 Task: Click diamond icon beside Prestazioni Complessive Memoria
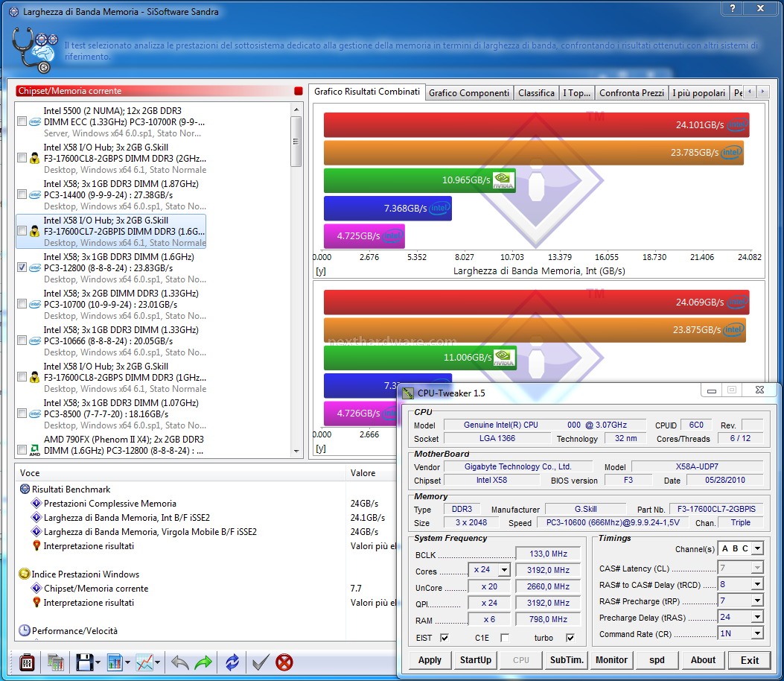(x=36, y=503)
